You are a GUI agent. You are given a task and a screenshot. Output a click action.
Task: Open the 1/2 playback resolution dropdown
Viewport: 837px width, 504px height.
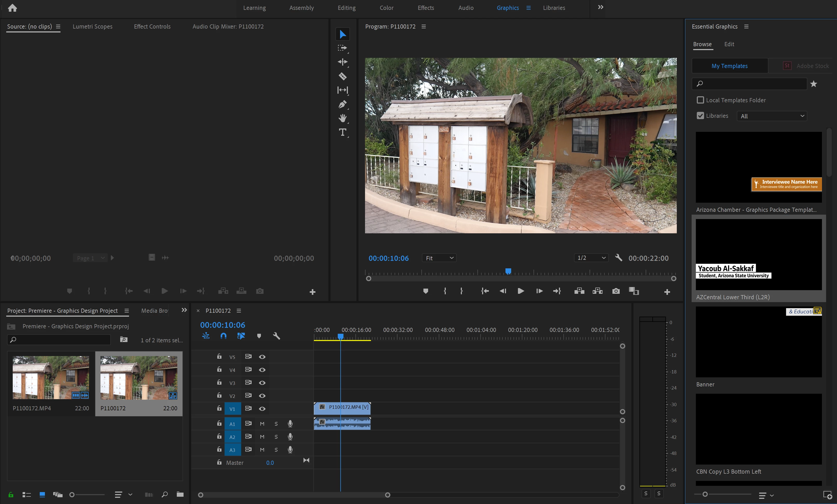591,258
